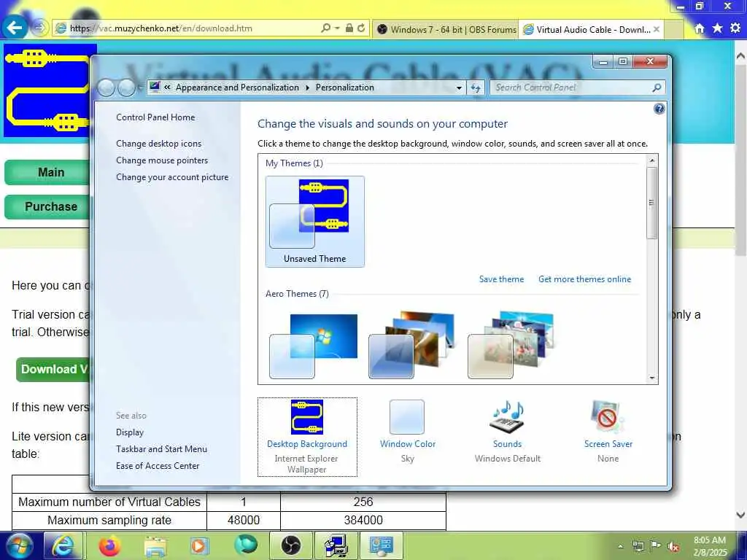Open Ease of Access Center link
The height and width of the screenshot is (560, 747).
(x=158, y=466)
